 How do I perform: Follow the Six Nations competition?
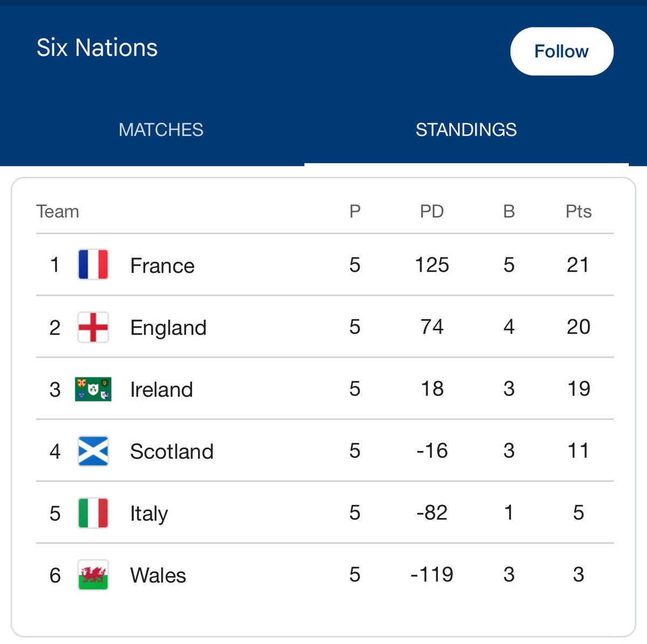click(x=562, y=51)
